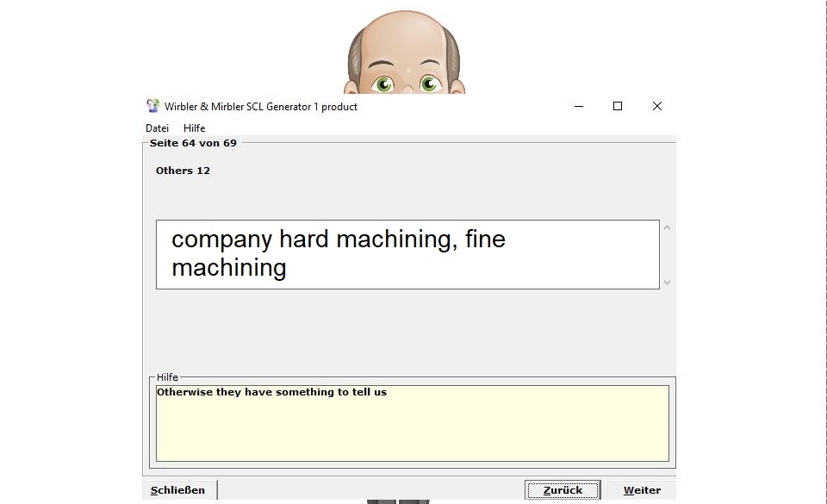Click the cartoon character's bald forehead

click(x=403, y=39)
